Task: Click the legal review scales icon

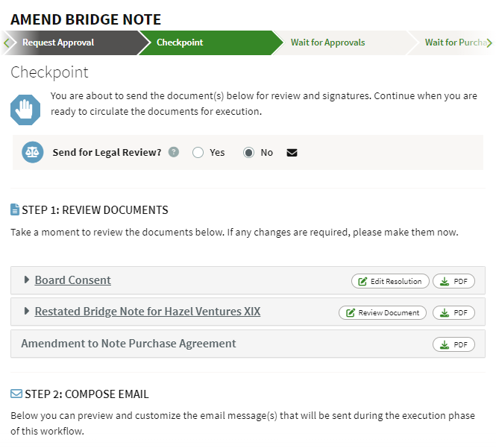Action: pos(33,152)
